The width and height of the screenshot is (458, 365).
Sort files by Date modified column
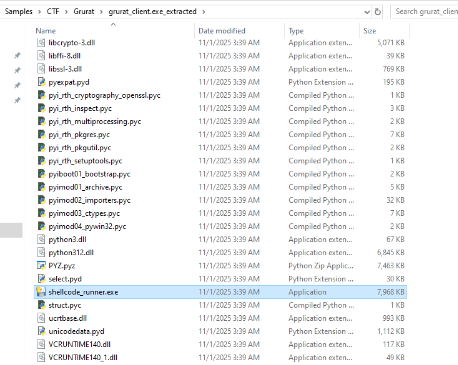[x=222, y=31]
